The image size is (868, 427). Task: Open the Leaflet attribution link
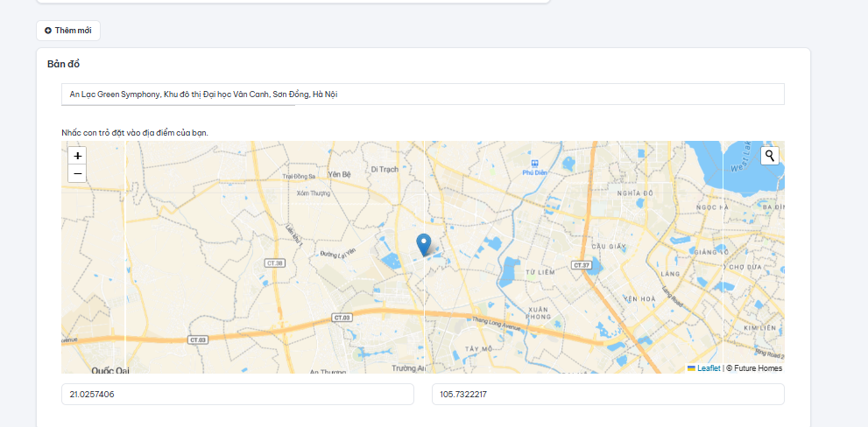pos(709,368)
